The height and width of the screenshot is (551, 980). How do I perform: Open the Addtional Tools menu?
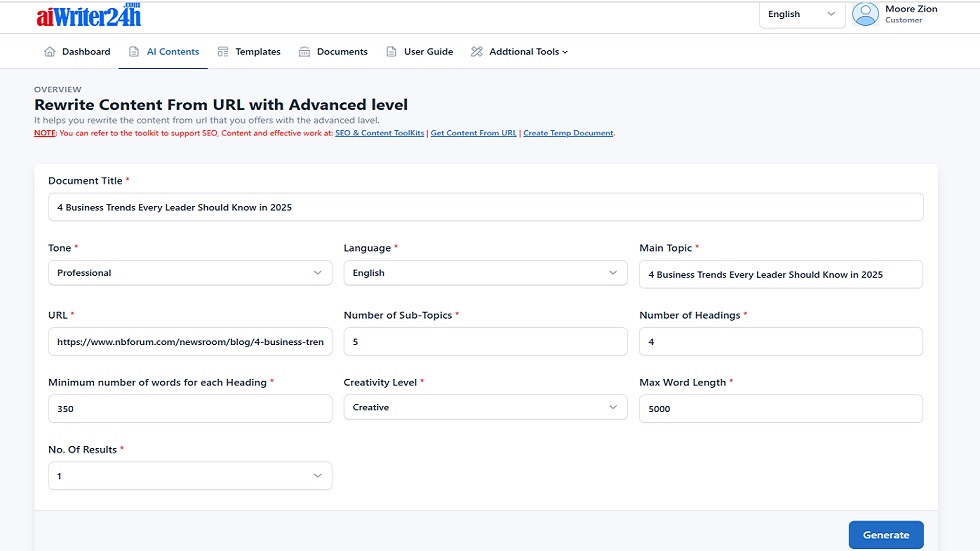(x=528, y=52)
